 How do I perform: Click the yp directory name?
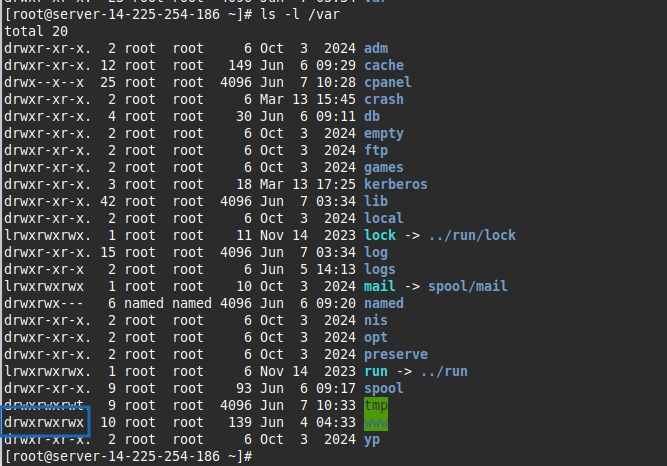pos(372,439)
